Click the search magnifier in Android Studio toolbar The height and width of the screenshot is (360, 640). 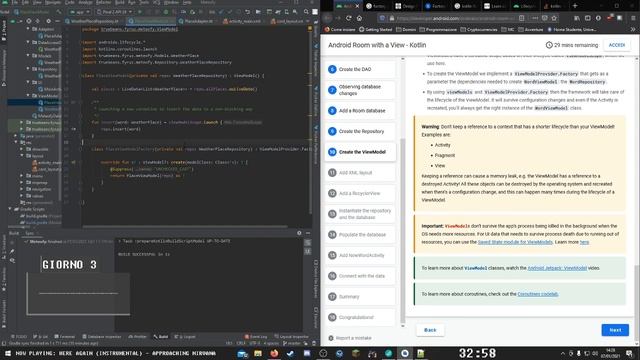pos(306,12)
